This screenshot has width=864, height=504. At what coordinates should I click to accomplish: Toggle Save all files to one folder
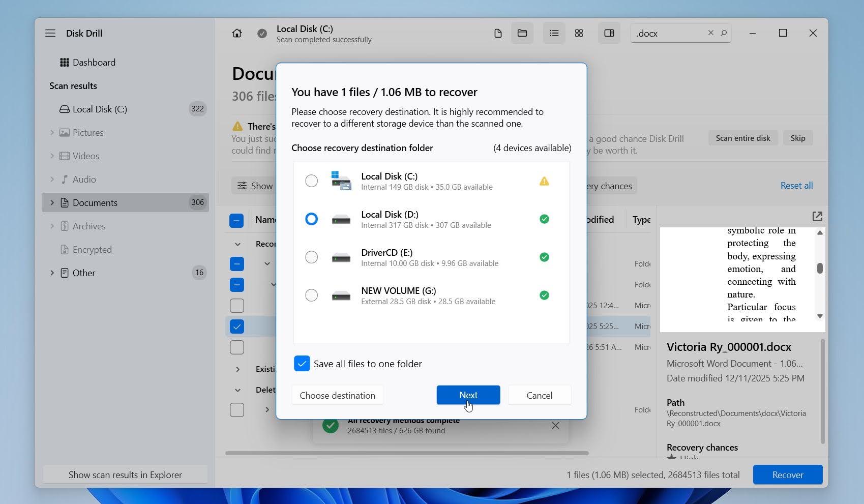click(x=302, y=363)
